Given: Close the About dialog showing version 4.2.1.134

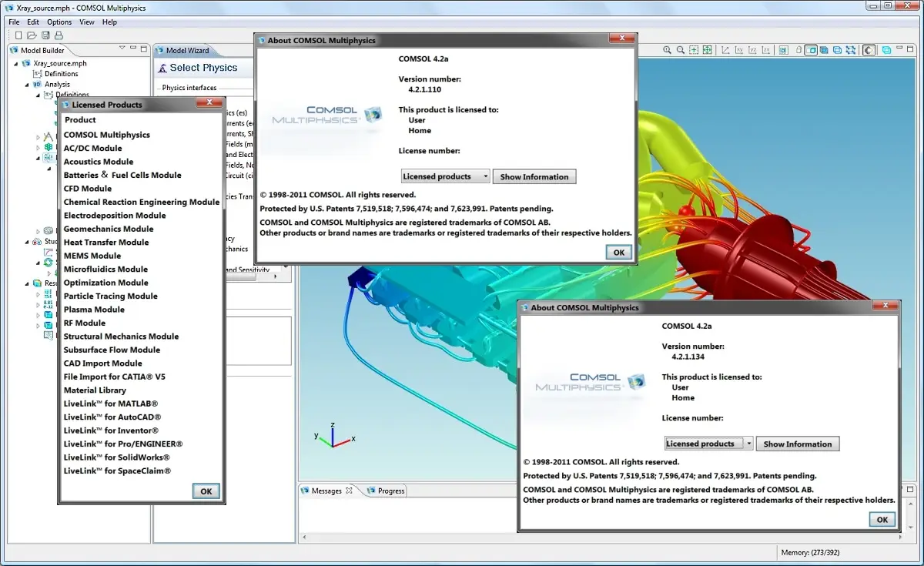Looking at the screenshot, I should point(885,306).
